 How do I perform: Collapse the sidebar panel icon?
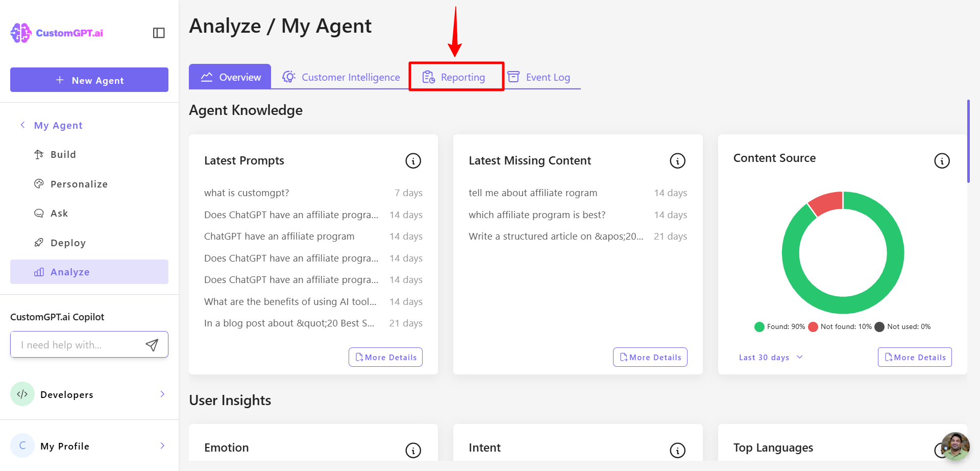[159, 33]
